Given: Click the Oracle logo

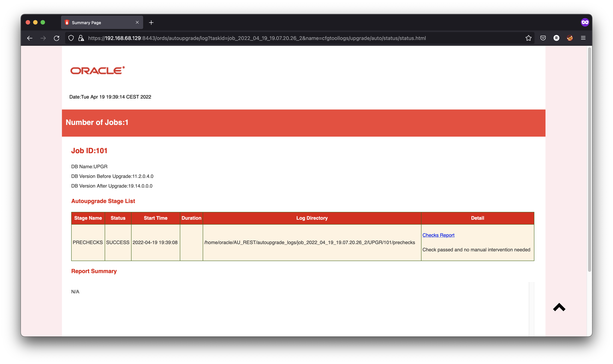Looking at the screenshot, I should tap(97, 70).
